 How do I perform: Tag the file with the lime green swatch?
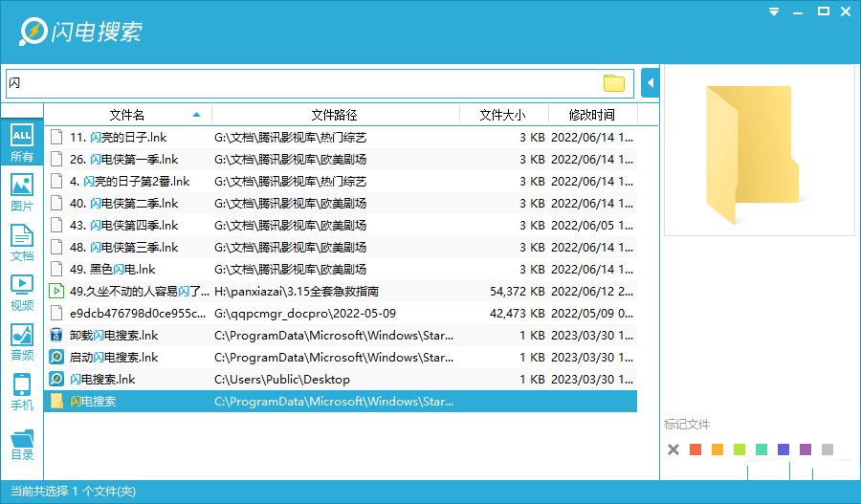(x=740, y=449)
